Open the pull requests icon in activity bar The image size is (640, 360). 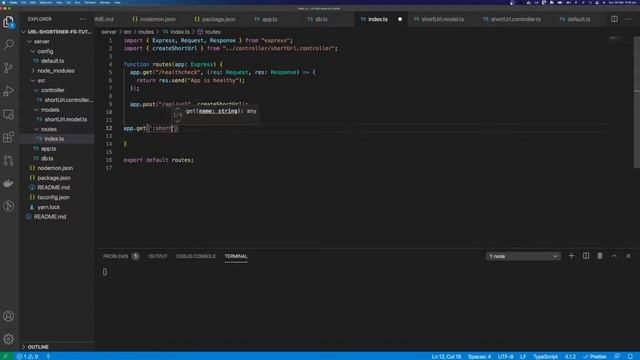(9, 160)
